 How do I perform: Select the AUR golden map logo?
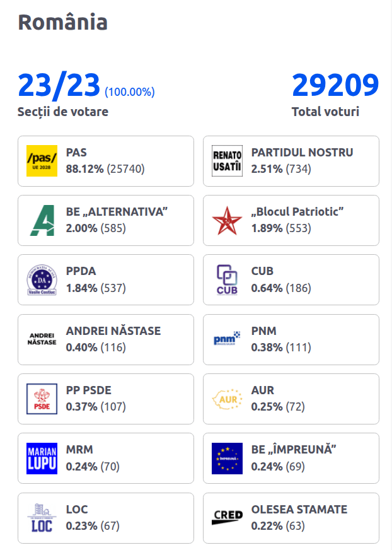pos(228,399)
